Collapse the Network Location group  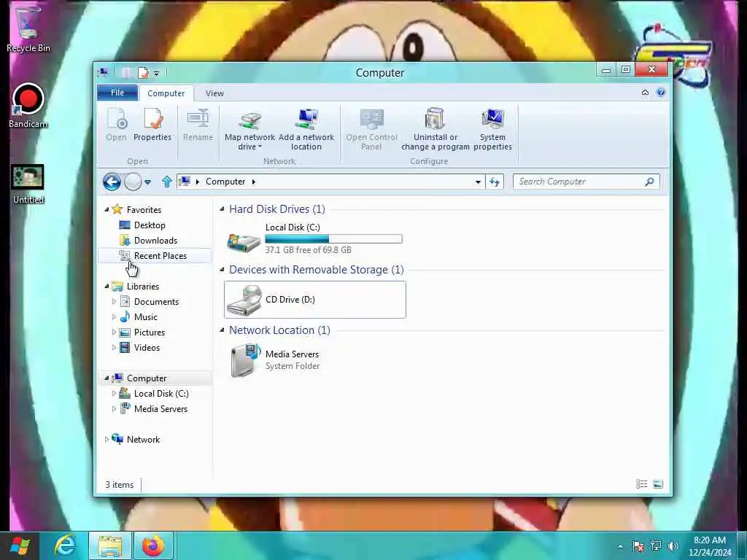tap(222, 330)
